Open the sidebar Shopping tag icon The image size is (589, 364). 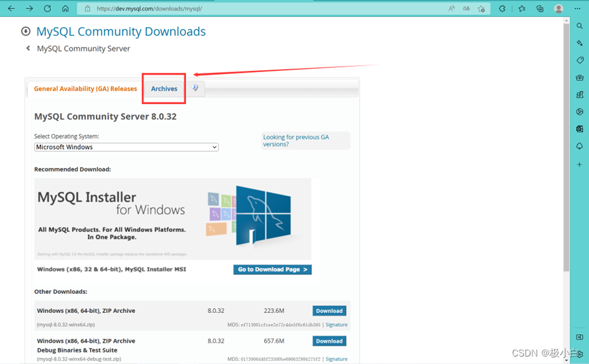pos(579,60)
